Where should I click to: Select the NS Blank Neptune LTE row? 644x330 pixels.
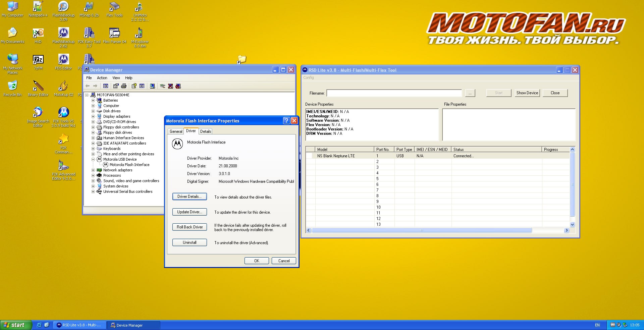pyautogui.click(x=438, y=156)
